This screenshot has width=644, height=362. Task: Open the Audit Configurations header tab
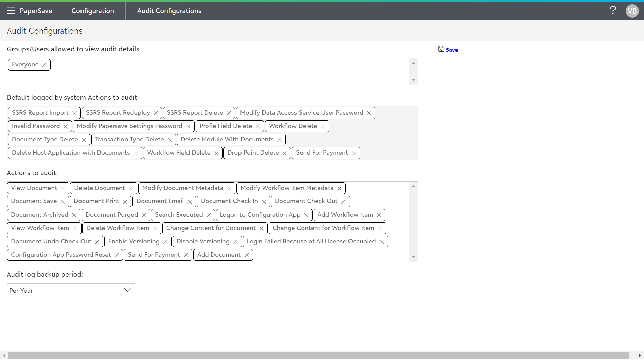[169, 11]
